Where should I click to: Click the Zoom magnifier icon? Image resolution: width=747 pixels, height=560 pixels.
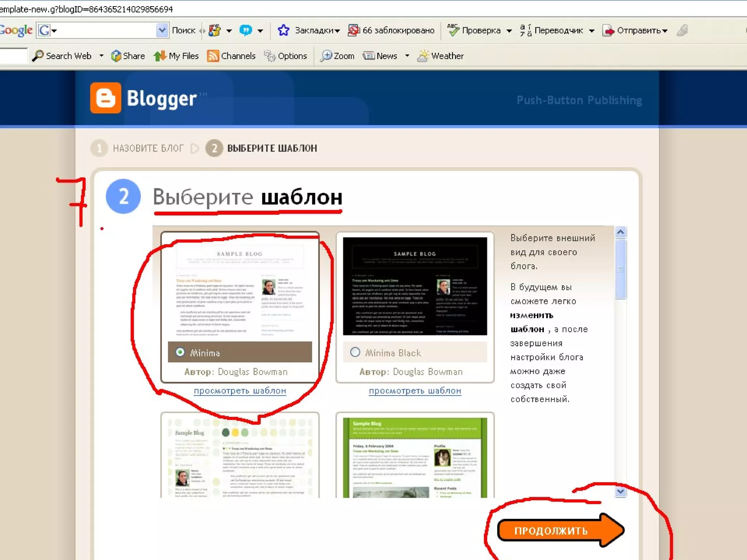pyautogui.click(x=325, y=56)
